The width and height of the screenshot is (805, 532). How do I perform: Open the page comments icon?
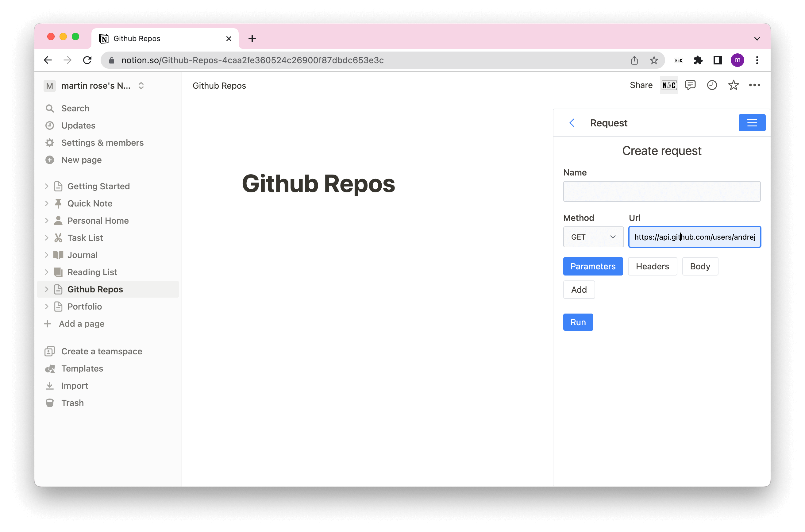[690, 85]
